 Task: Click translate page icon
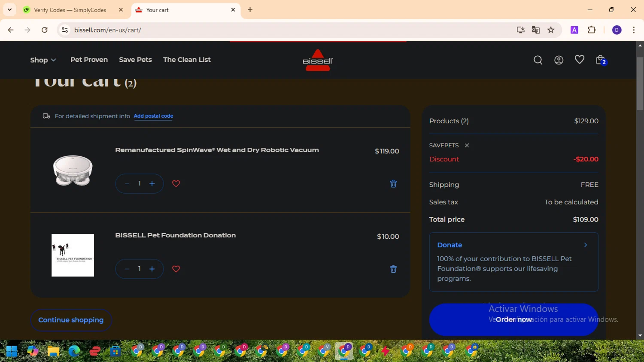[x=535, y=30]
